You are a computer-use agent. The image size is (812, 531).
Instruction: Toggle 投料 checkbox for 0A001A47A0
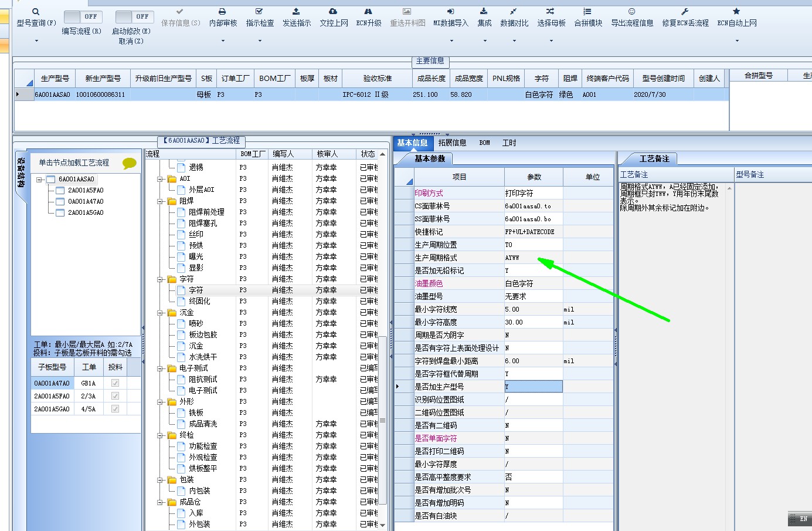point(115,383)
